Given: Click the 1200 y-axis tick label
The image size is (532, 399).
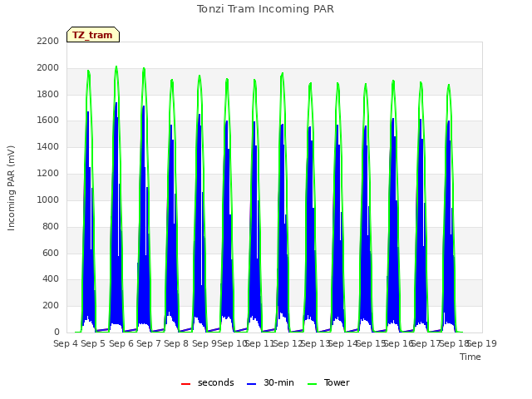Looking at the screenshot, I should 48,174.
